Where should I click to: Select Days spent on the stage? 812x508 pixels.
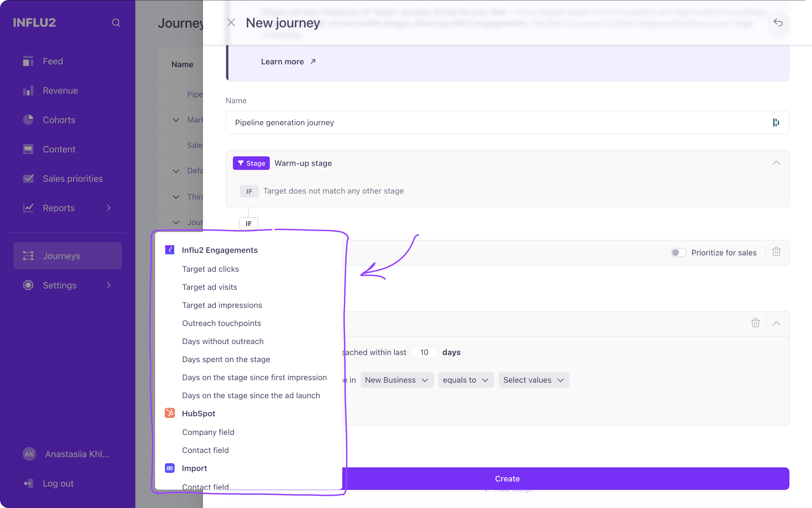(226, 359)
